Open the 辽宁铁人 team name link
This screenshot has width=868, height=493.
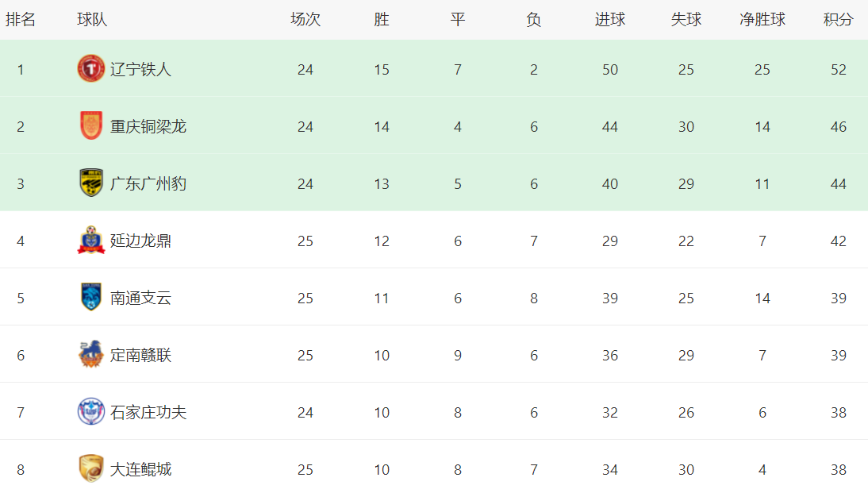pos(140,69)
